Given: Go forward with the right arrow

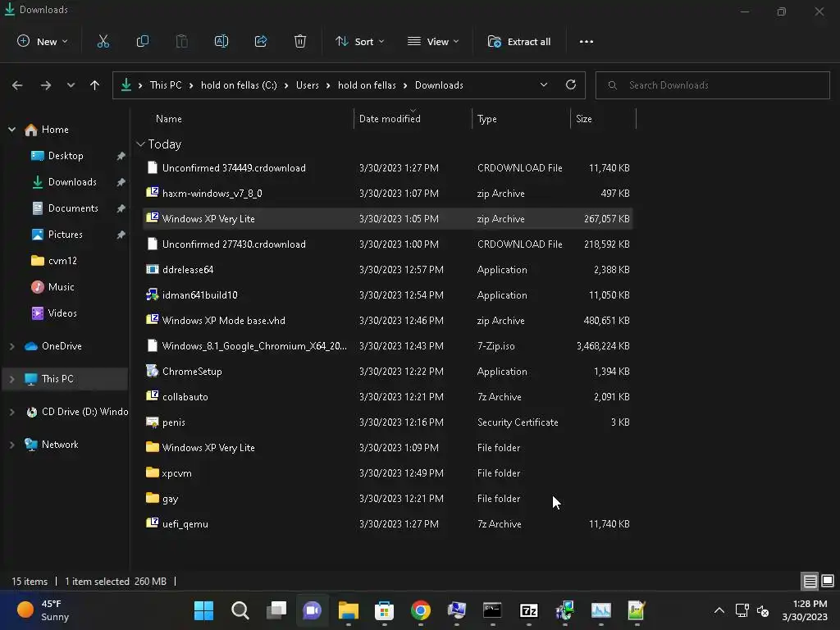Looking at the screenshot, I should (x=46, y=85).
